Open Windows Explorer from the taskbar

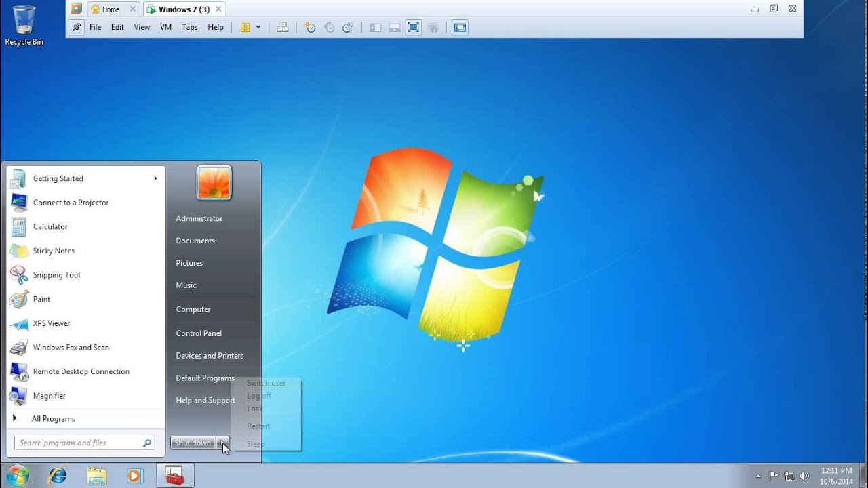tap(97, 475)
